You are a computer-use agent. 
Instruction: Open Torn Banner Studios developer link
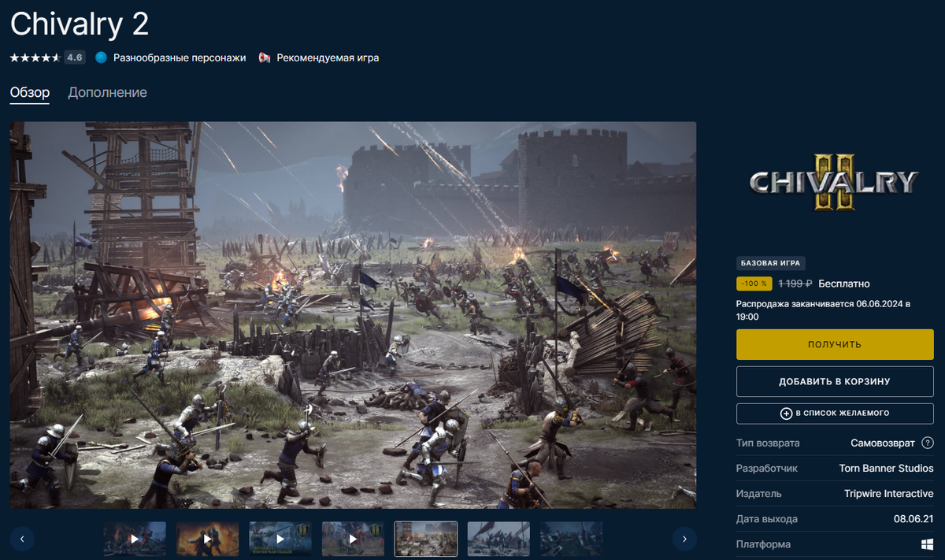(x=886, y=468)
